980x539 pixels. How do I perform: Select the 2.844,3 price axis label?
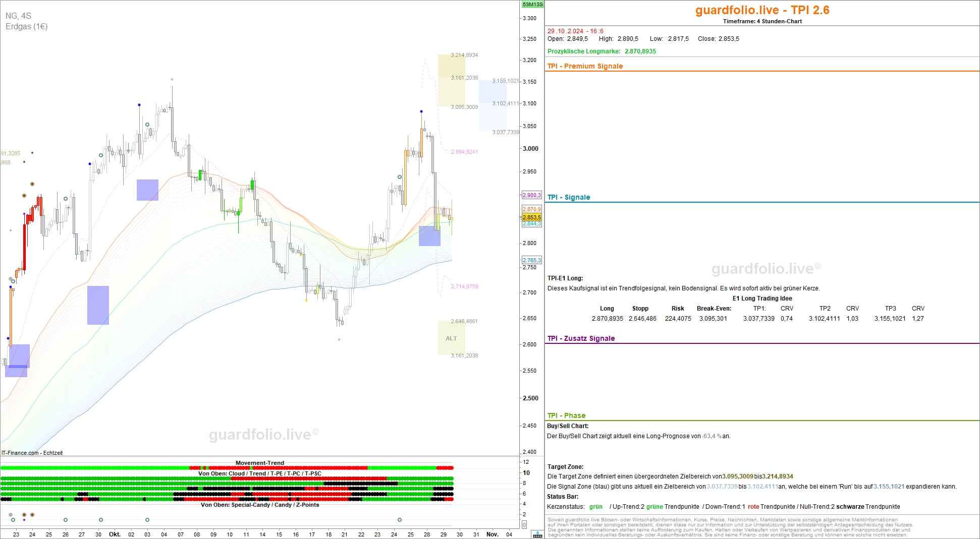coord(531,223)
